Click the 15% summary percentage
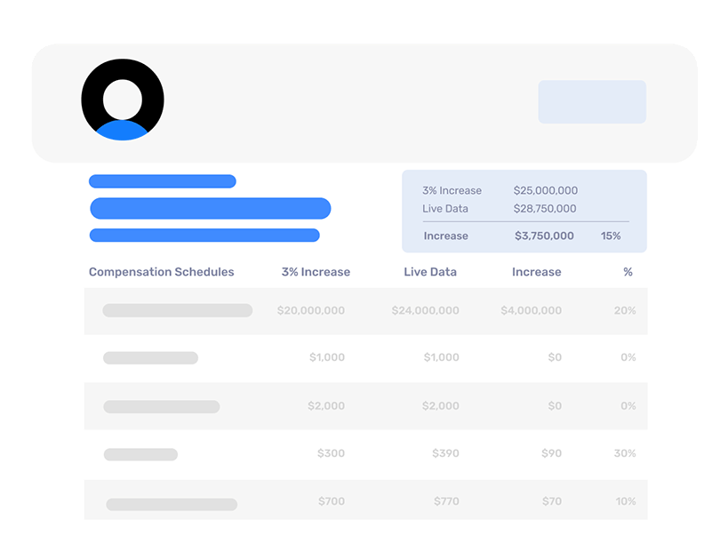728x560 pixels. tap(611, 236)
